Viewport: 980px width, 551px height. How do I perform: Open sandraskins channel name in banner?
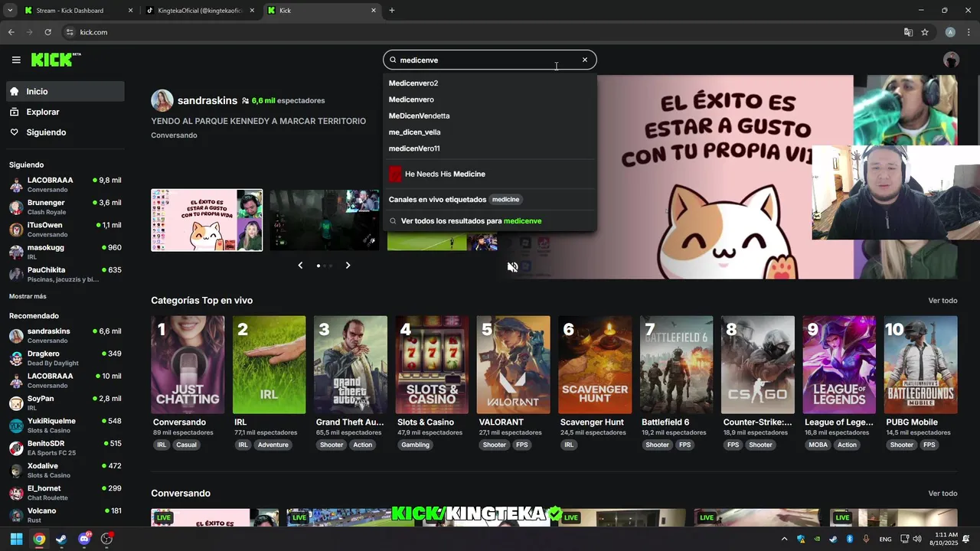[x=207, y=100]
